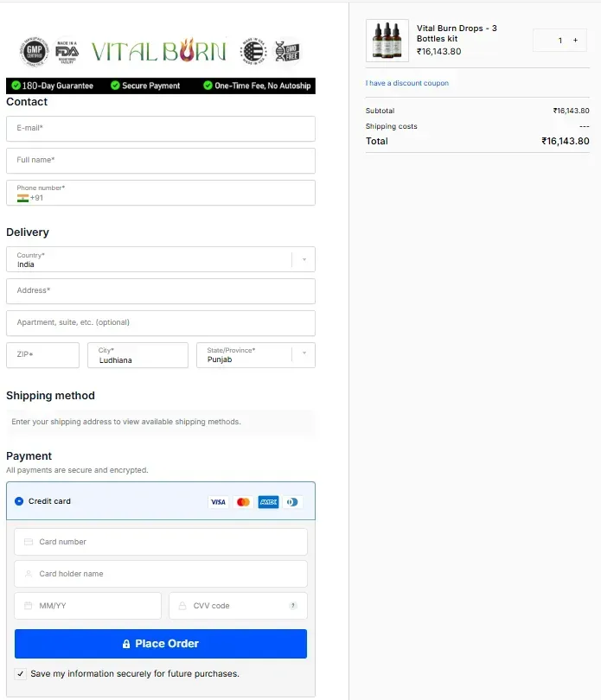Click the Made in a FDA facility badge
601x700 pixels.
coord(67,52)
